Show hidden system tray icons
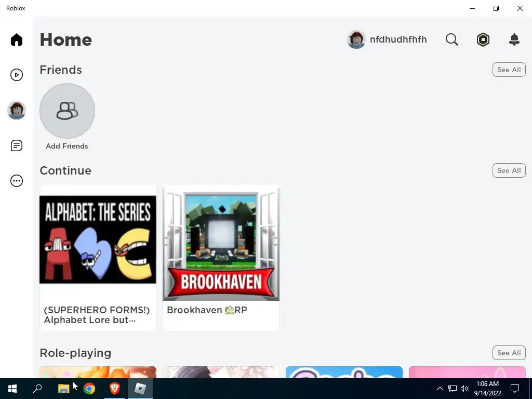 click(440, 389)
